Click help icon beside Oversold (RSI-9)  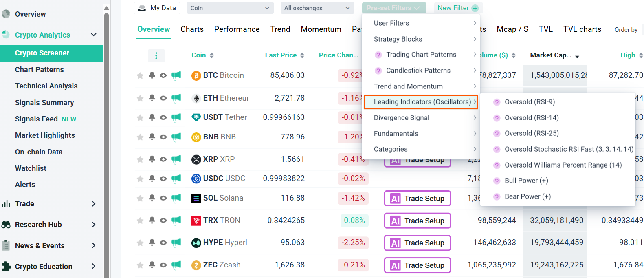point(497,102)
